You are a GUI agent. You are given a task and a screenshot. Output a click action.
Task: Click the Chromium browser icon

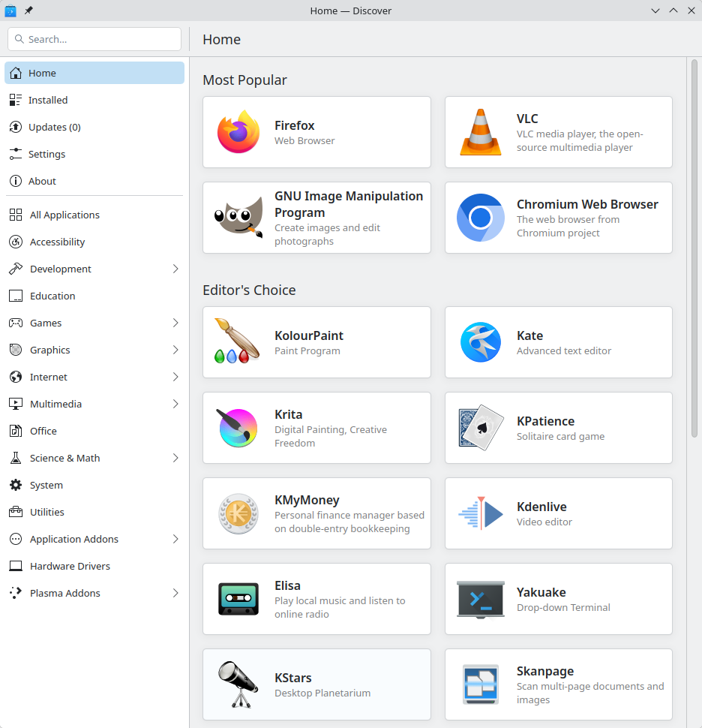pos(480,218)
